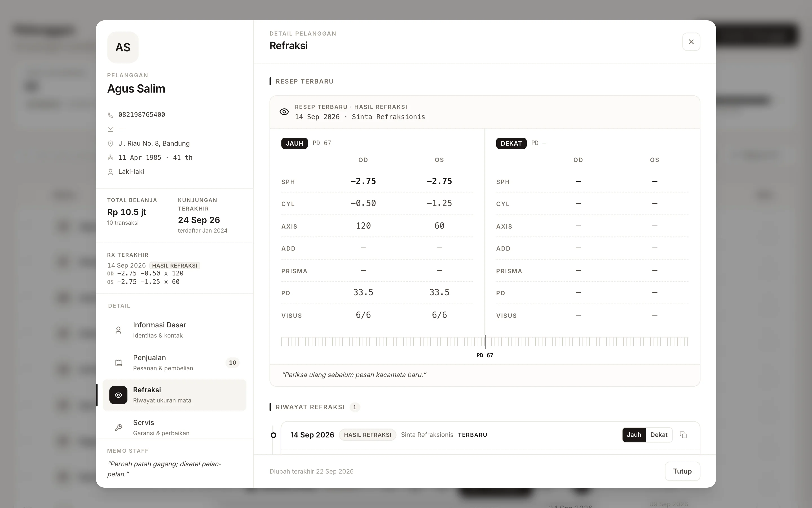Click the HASIL REFRAKSI tag in Rx Terakhir
Image resolution: width=812 pixels, height=508 pixels.
coord(175,265)
